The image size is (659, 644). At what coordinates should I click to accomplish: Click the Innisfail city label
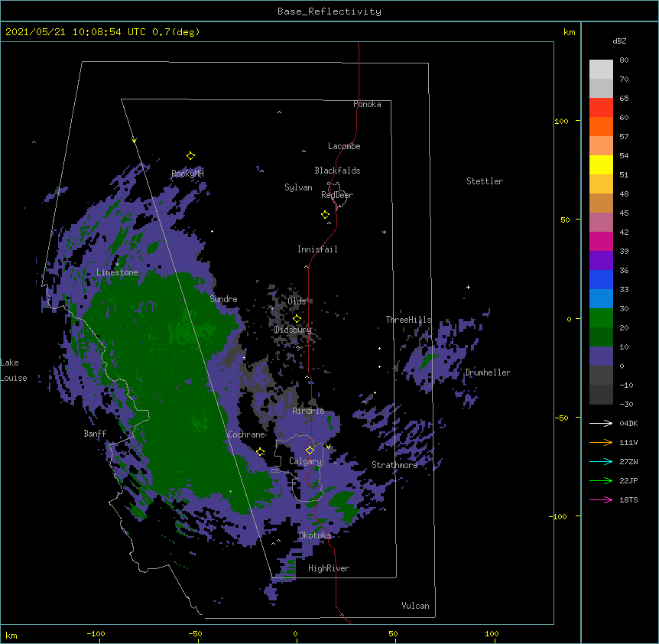tap(317, 249)
